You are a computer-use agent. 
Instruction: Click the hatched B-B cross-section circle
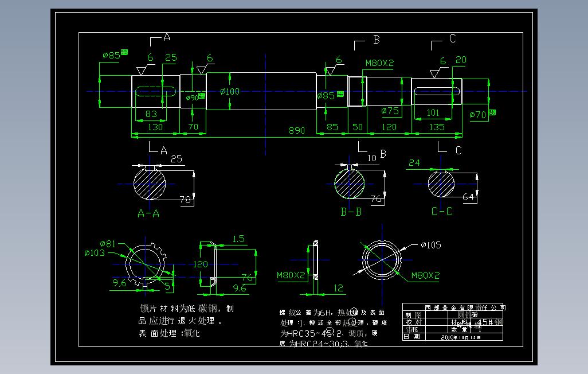coord(349,184)
